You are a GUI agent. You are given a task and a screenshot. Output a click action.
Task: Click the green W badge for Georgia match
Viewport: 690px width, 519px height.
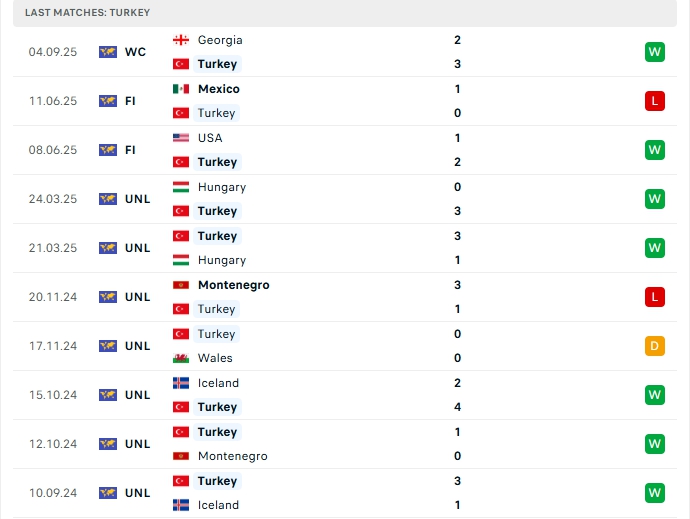[655, 52]
